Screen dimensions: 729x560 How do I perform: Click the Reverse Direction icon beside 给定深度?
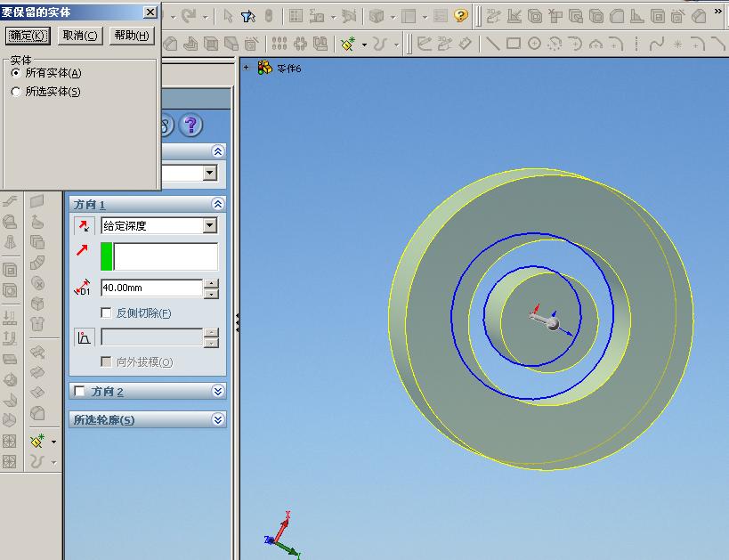pos(84,226)
